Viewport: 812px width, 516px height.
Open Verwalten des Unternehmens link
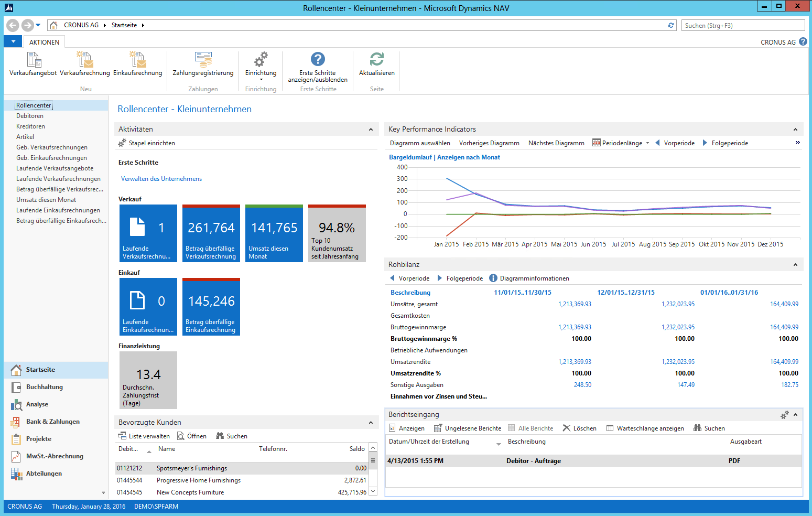(x=161, y=179)
